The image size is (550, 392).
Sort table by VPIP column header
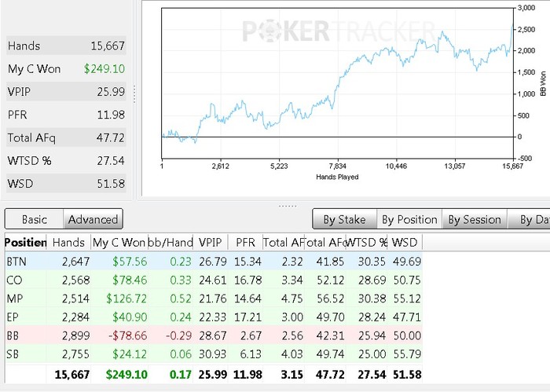tap(210, 242)
